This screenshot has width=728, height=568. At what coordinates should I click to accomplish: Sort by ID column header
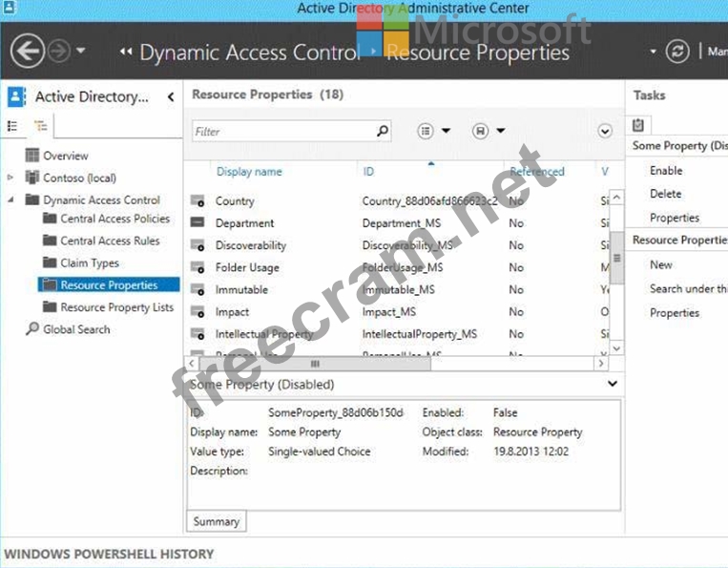pyautogui.click(x=368, y=172)
